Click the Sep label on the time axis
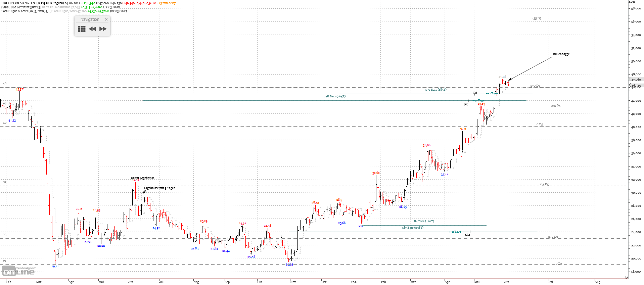 [x=227, y=282]
